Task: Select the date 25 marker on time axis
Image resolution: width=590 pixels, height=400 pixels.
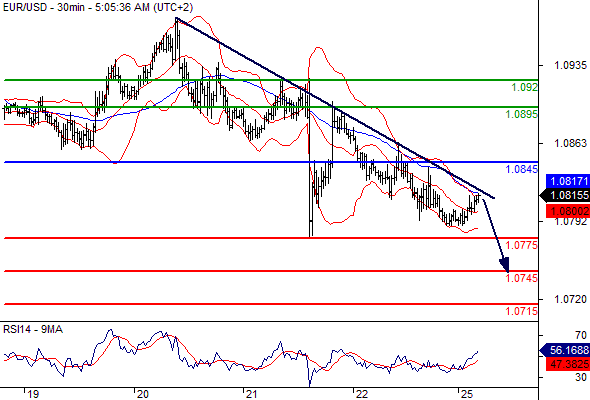Action: click(x=467, y=394)
